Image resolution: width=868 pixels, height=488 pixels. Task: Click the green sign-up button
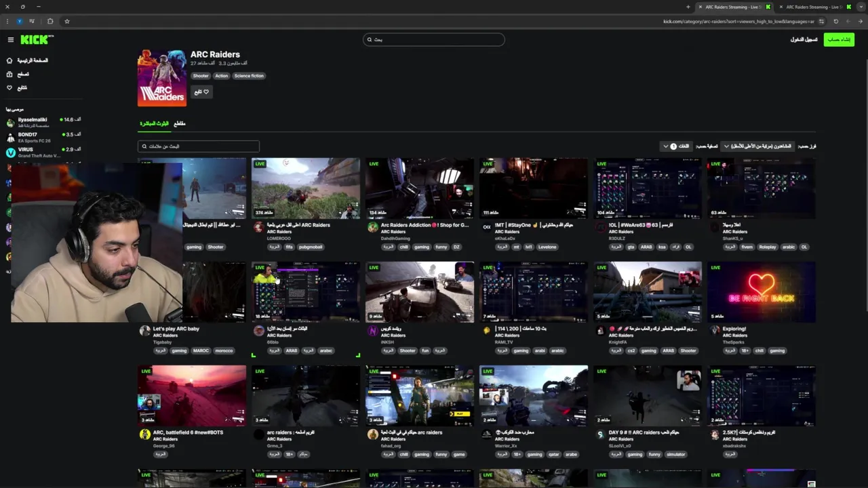click(839, 39)
